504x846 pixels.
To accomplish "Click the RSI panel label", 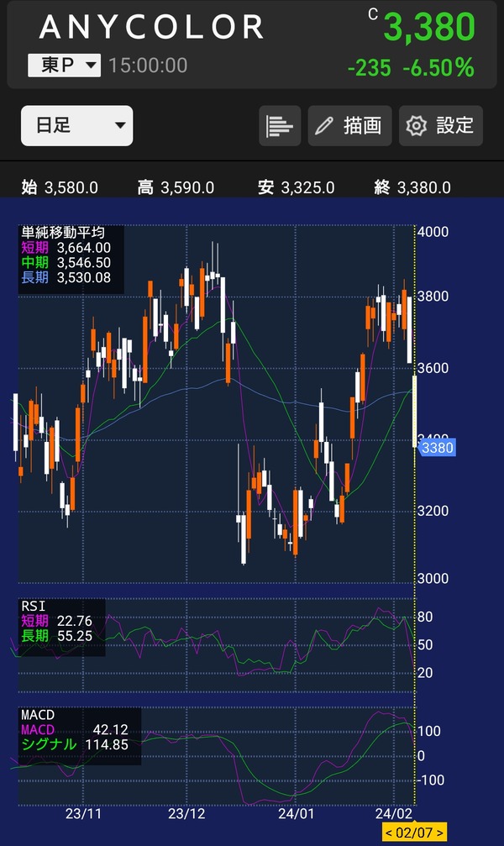I will [33, 606].
